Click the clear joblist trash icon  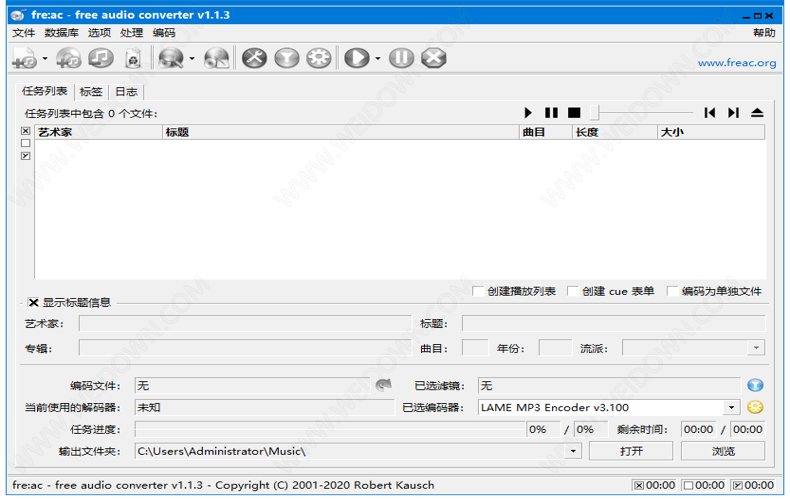coord(131,59)
